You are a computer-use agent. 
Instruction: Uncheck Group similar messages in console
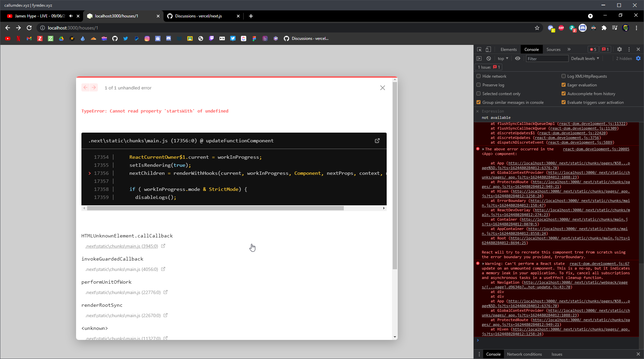tap(478, 102)
